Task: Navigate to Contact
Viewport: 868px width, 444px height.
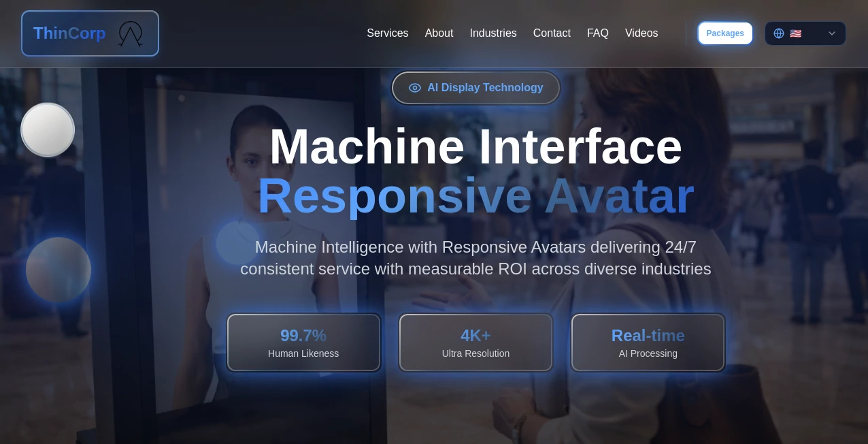Action: (x=552, y=33)
